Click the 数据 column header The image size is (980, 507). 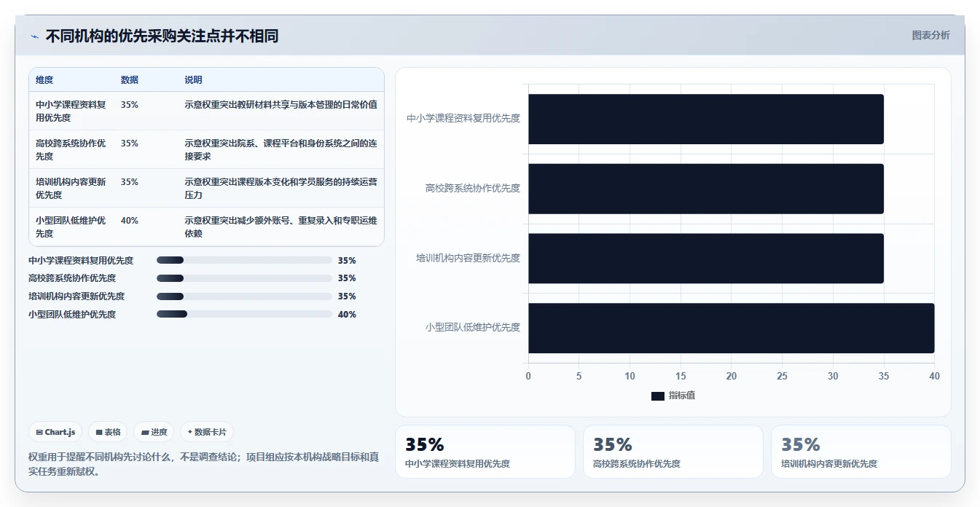[130, 80]
